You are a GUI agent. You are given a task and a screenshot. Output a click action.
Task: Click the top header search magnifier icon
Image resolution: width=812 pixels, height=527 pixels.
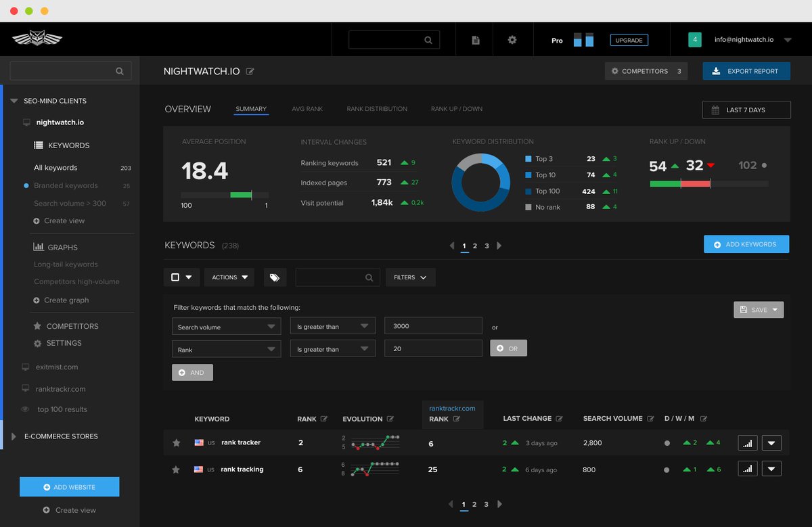click(428, 40)
